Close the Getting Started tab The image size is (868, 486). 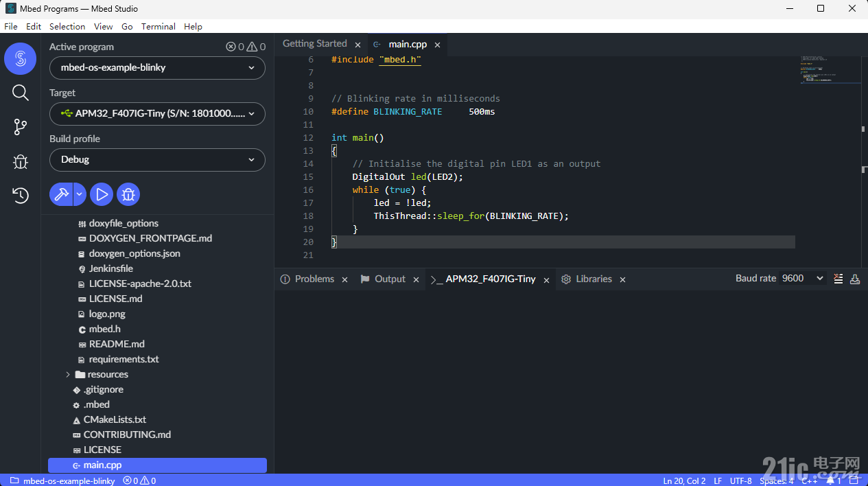tap(357, 45)
